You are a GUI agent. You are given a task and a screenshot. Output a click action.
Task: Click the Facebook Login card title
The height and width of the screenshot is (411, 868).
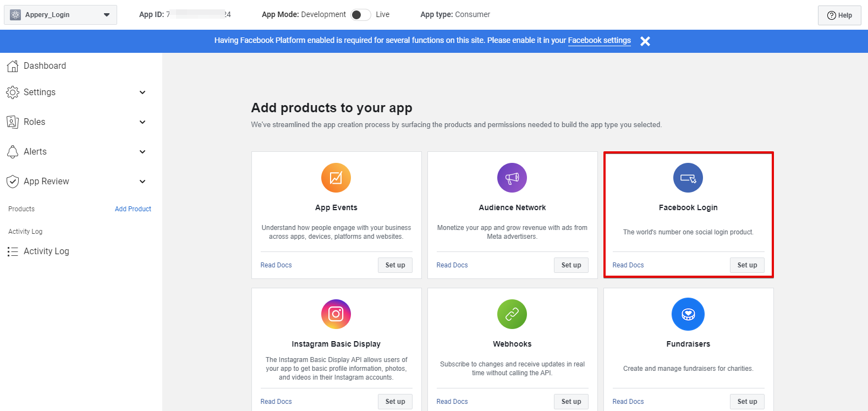688,207
